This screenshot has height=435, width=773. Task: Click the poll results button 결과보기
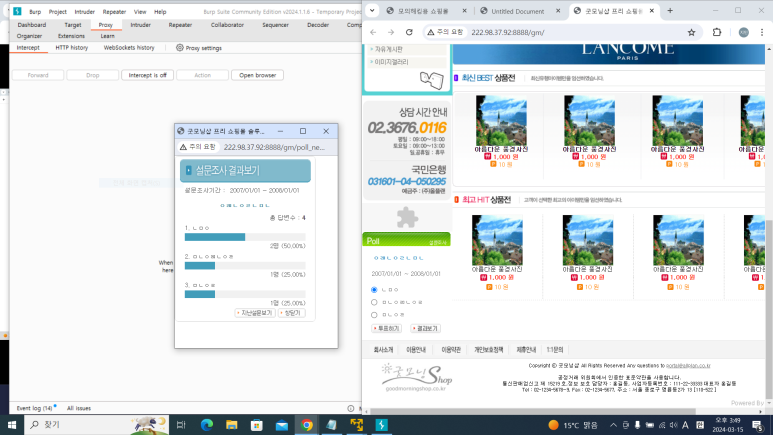coord(425,328)
